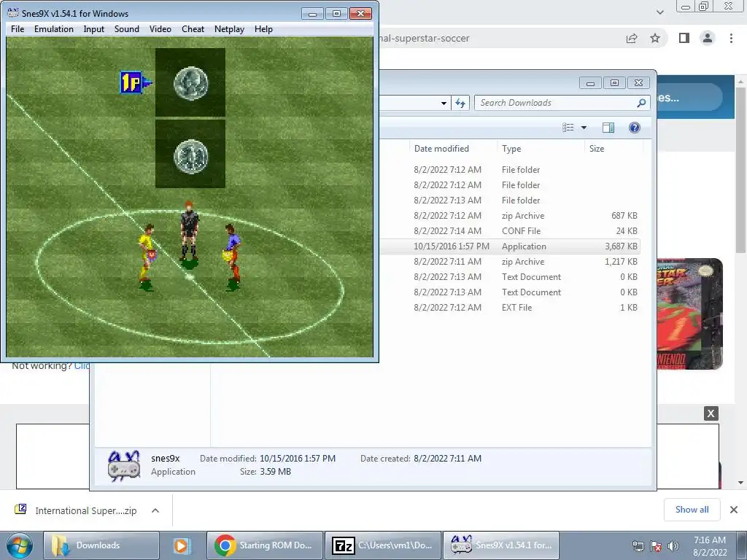Image resolution: width=747 pixels, height=560 pixels.
Task: Close the ad with the X button
Action: coord(711,413)
